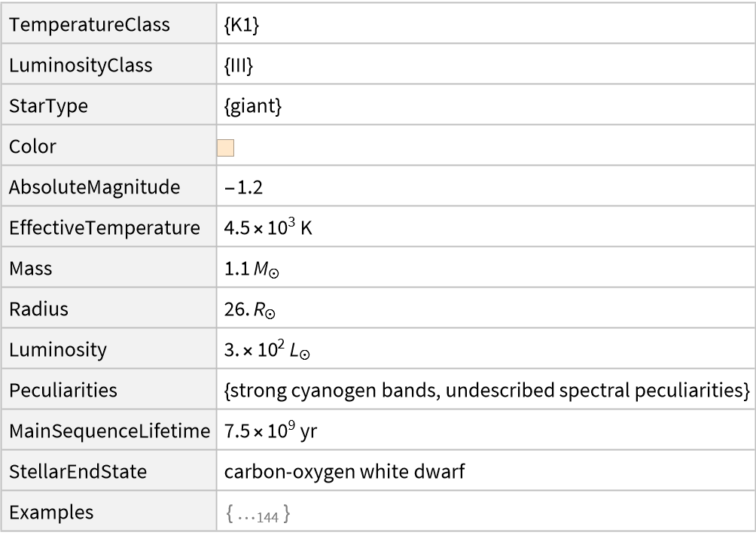Image resolution: width=756 pixels, height=557 pixels.
Task: Click the luminosity class III value
Action: pyautogui.click(x=239, y=65)
